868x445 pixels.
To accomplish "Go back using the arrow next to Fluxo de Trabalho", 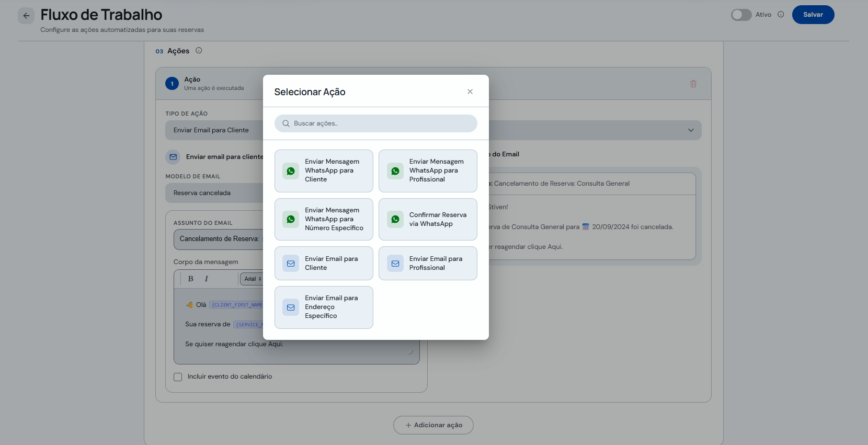I will pos(26,16).
